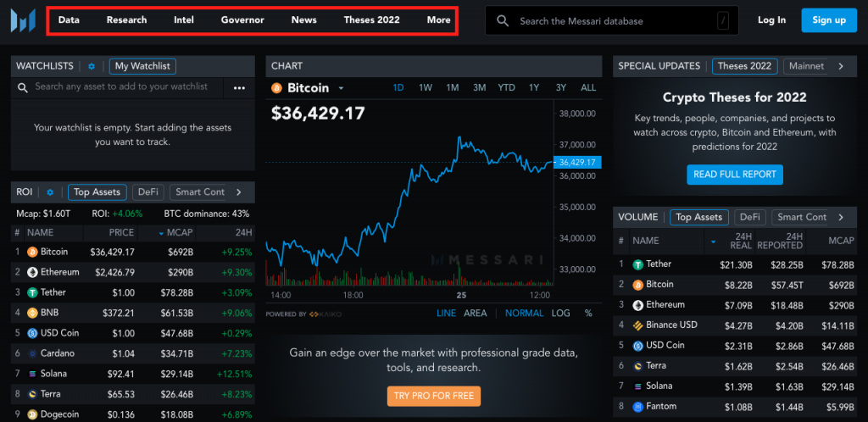Toggle chart to AREA view
This screenshot has width=868, height=422.
[x=475, y=314]
